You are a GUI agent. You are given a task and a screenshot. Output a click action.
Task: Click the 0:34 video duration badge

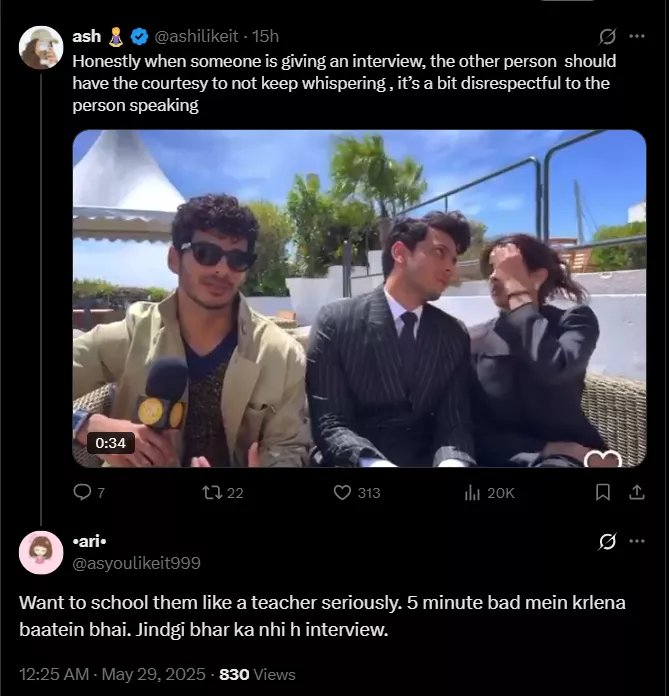click(x=109, y=442)
